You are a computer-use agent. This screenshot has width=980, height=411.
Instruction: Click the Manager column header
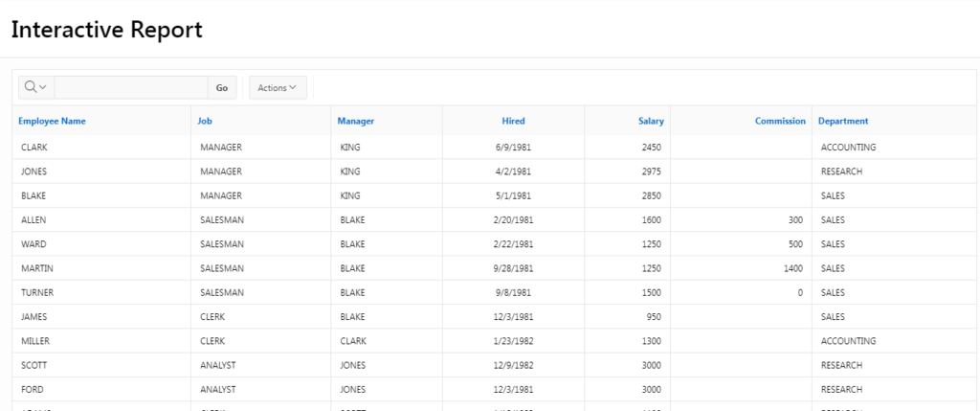click(x=355, y=121)
